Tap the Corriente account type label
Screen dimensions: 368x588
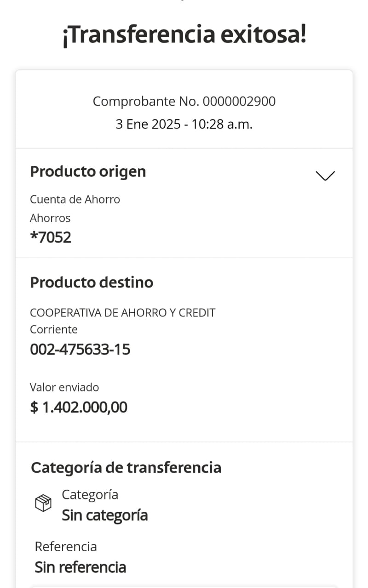coord(54,329)
